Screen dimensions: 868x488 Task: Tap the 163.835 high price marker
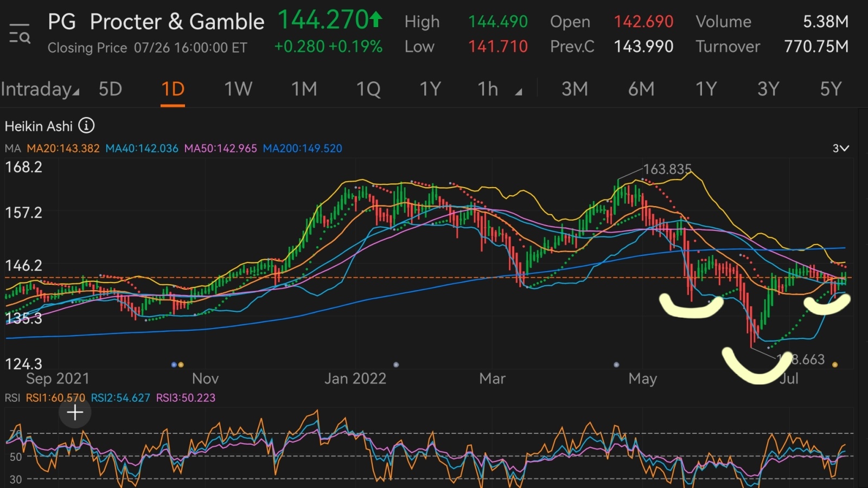667,169
